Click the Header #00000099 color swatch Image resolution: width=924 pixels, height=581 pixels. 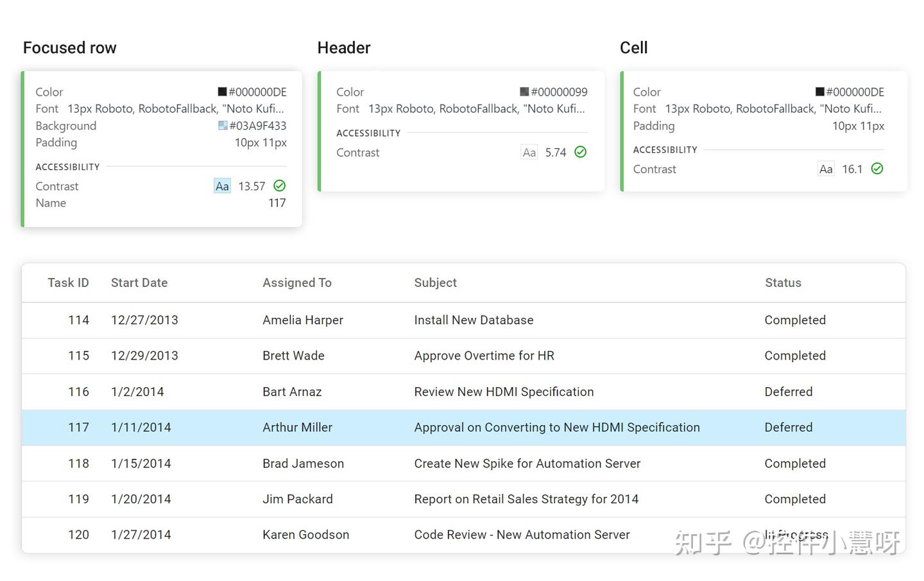click(524, 92)
